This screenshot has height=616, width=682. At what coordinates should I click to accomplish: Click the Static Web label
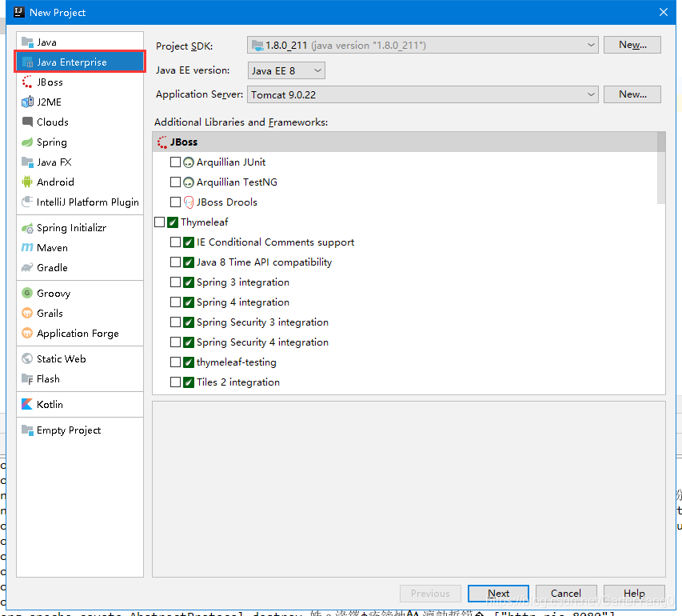pyautogui.click(x=62, y=359)
